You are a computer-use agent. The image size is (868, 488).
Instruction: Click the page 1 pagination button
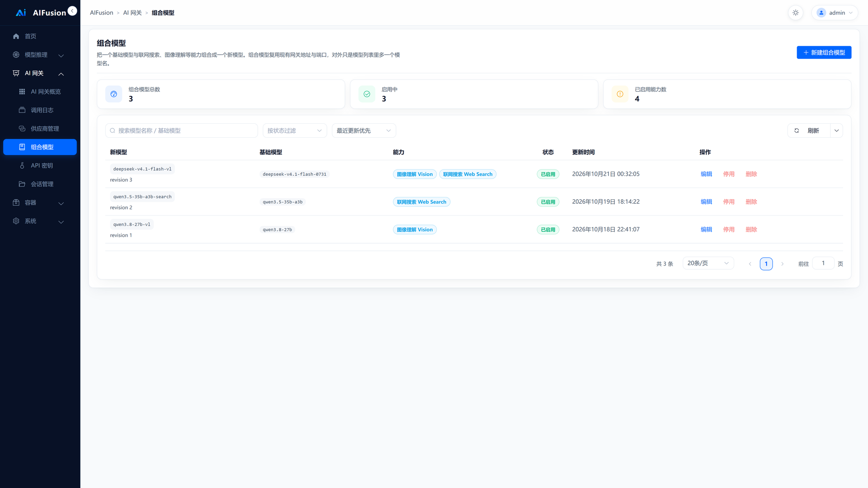click(x=766, y=264)
